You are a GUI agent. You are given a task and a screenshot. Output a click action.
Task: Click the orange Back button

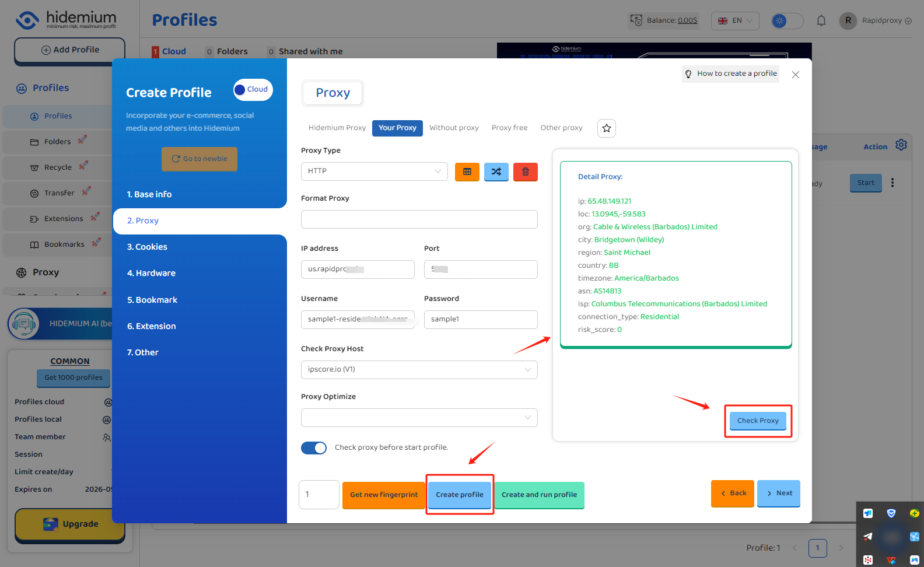[x=733, y=494]
